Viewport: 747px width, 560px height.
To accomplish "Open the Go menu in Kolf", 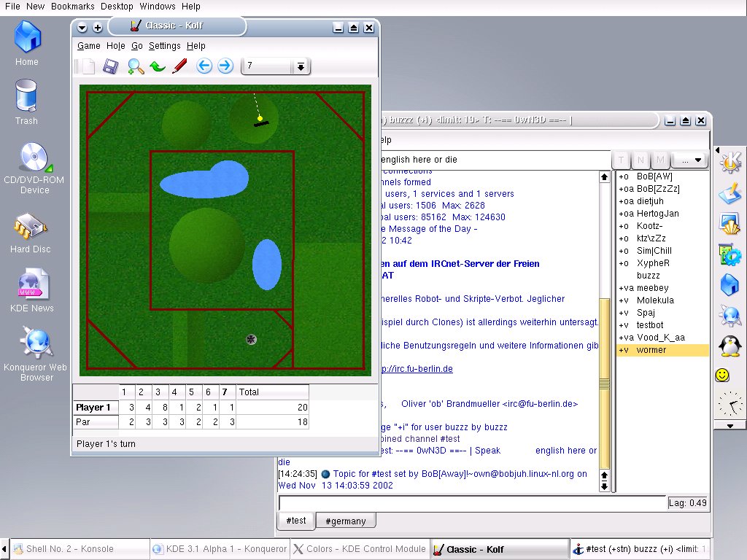I will 136,46.
